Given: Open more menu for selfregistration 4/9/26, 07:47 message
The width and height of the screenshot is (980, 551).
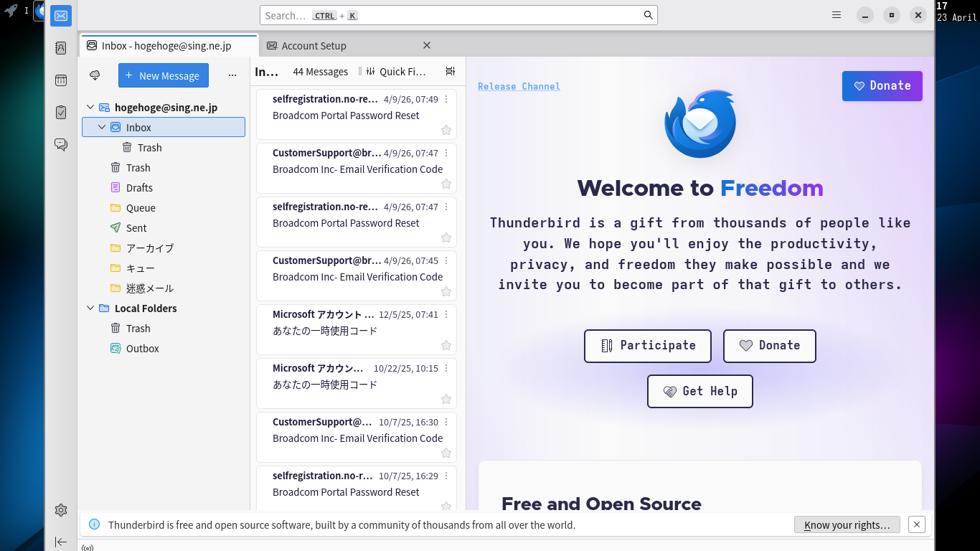Looking at the screenshot, I should pos(446,207).
